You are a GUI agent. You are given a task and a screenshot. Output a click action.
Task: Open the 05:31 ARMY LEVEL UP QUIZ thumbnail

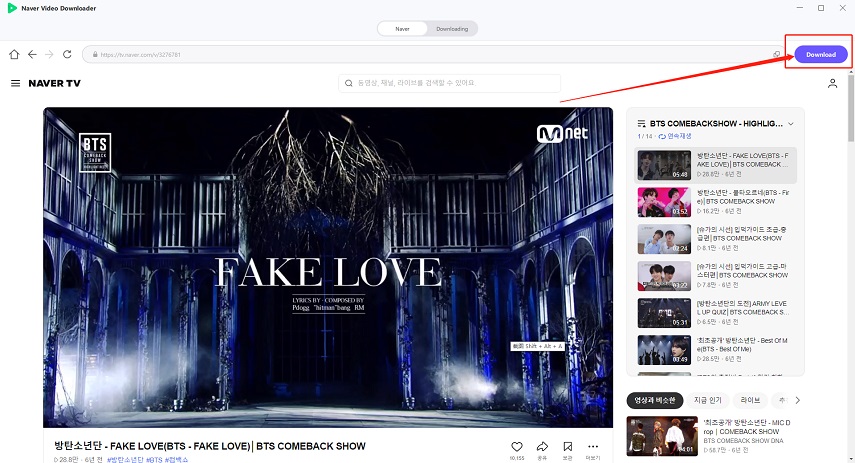[664, 313]
